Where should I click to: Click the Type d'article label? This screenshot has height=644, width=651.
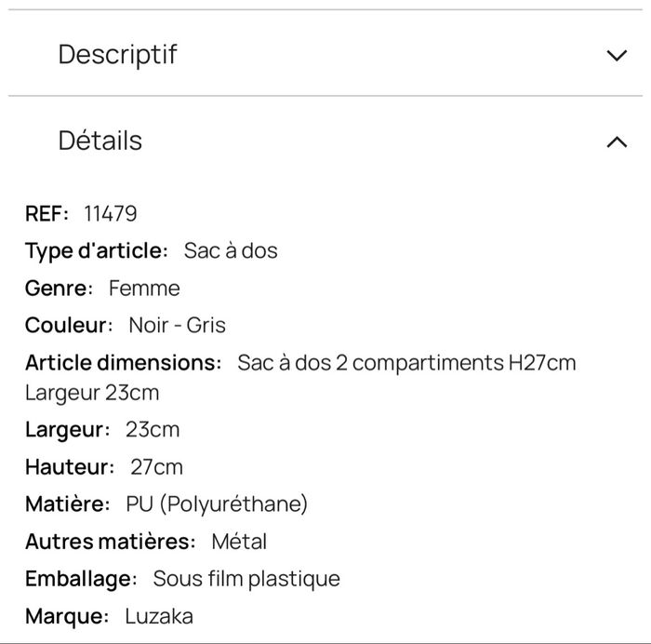click(97, 251)
